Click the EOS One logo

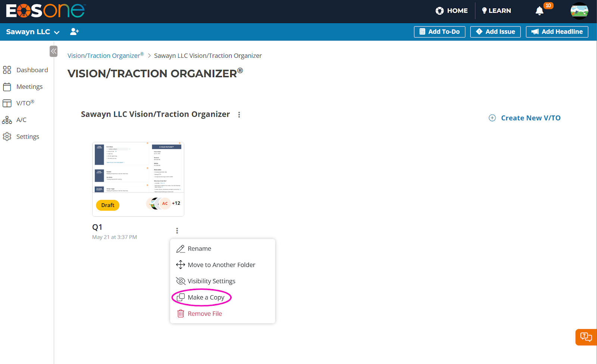pyautogui.click(x=46, y=11)
